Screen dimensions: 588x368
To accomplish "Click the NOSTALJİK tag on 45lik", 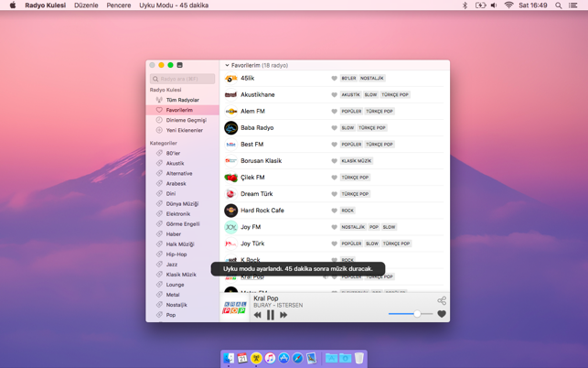I will point(372,79).
